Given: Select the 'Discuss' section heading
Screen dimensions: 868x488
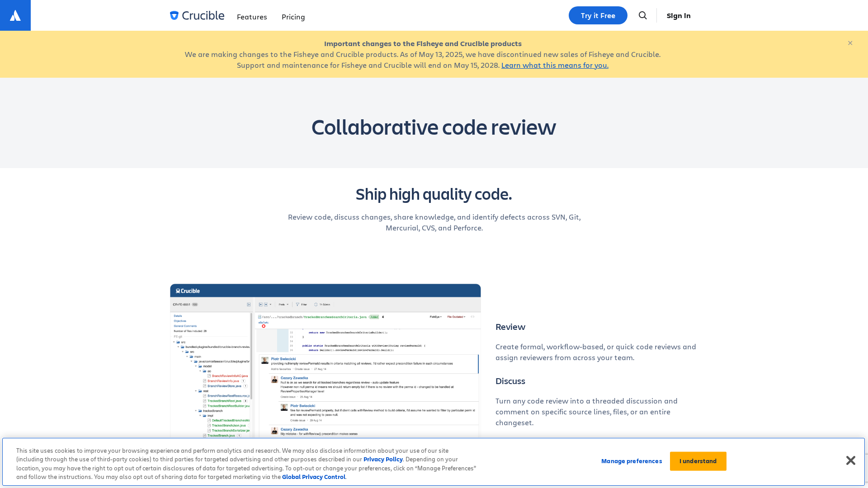Looking at the screenshot, I should pos(510,381).
